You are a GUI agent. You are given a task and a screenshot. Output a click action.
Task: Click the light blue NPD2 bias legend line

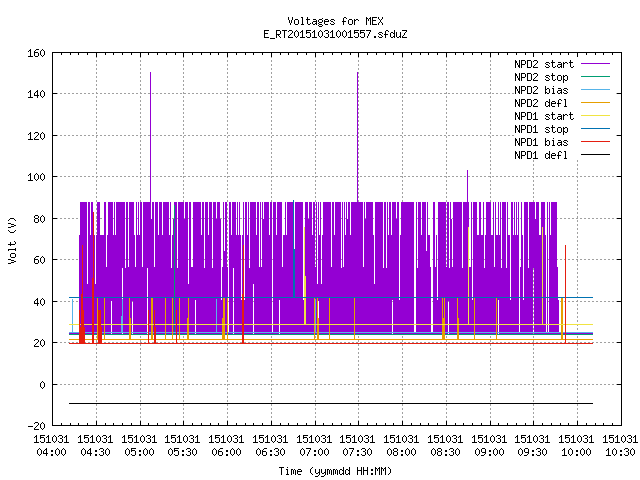click(596, 90)
